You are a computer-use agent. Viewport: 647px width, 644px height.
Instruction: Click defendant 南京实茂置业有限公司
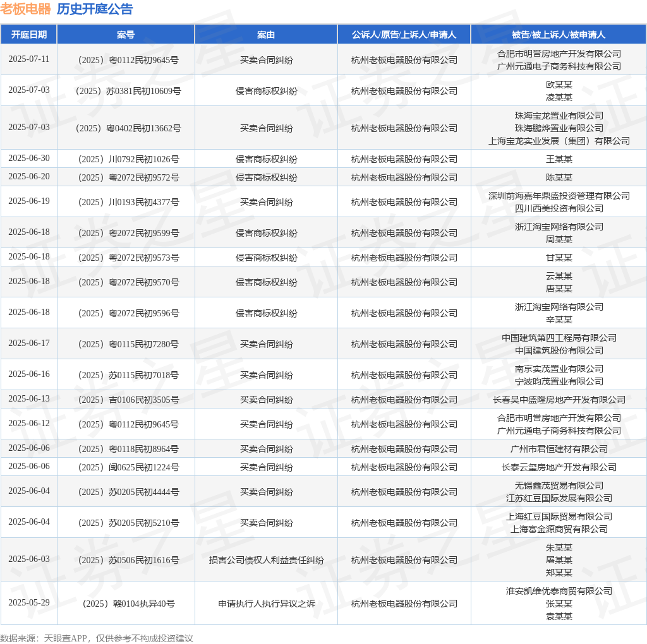pyautogui.click(x=559, y=369)
